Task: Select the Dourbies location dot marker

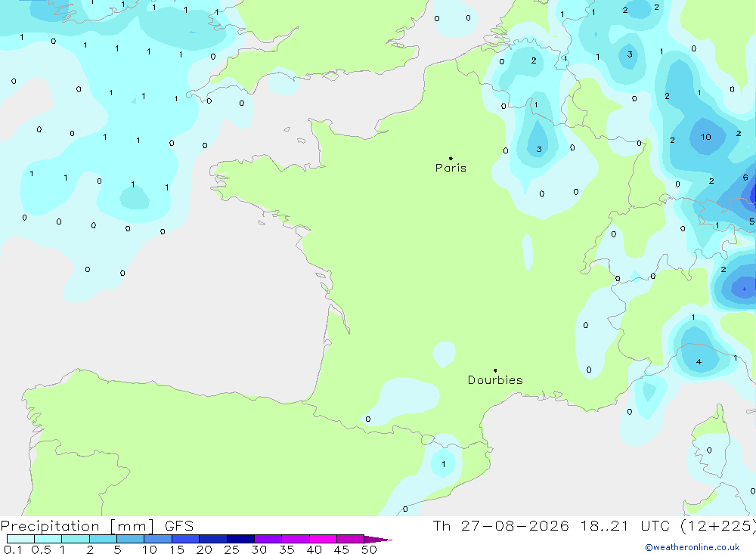Action: pos(495,370)
